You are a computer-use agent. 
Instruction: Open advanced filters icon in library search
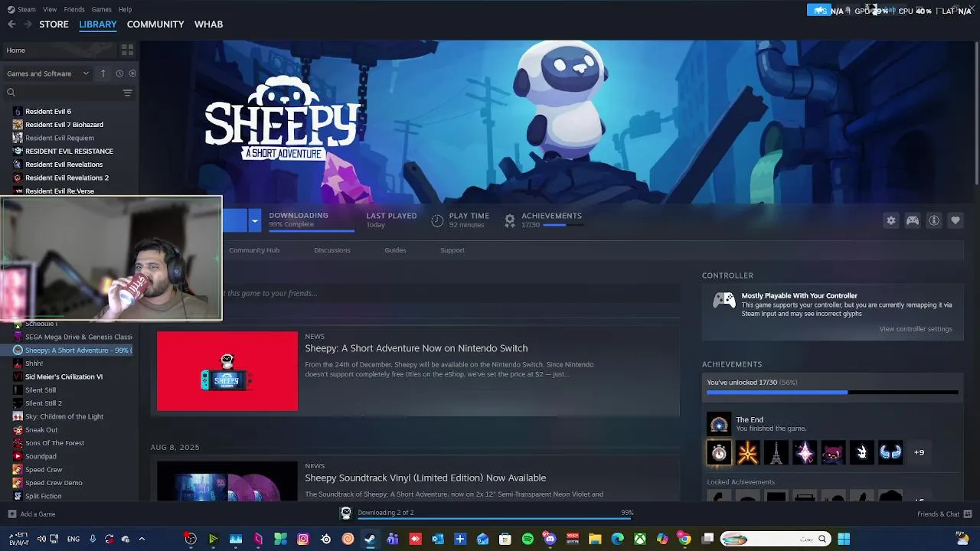pyautogui.click(x=127, y=93)
